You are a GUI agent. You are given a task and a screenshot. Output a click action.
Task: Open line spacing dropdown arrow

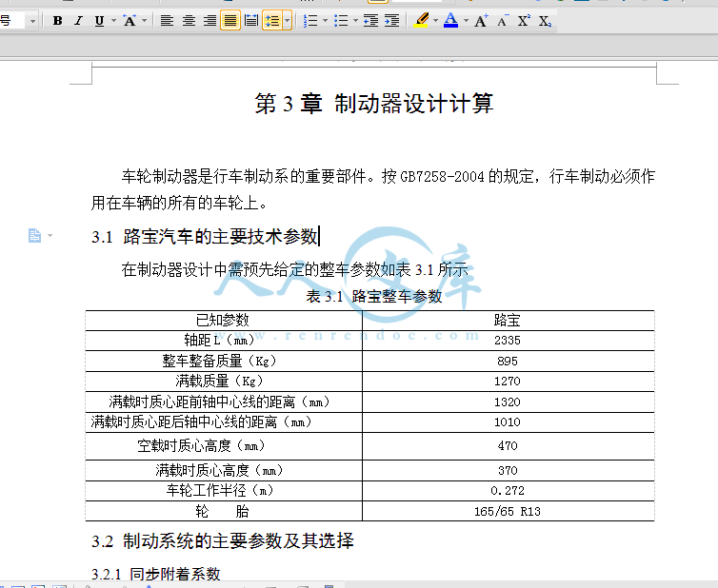288,21
